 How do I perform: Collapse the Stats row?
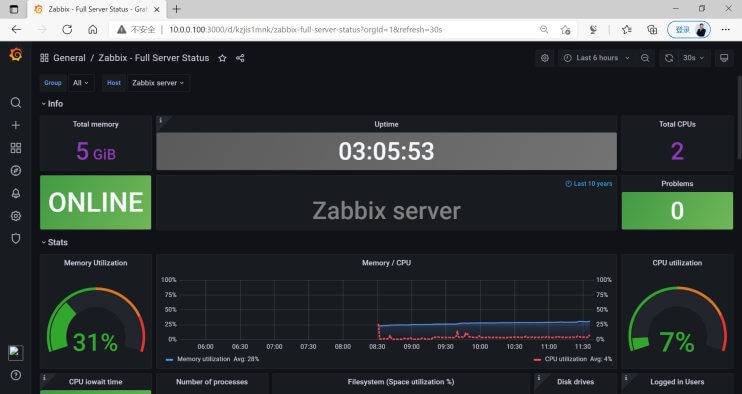coord(54,242)
